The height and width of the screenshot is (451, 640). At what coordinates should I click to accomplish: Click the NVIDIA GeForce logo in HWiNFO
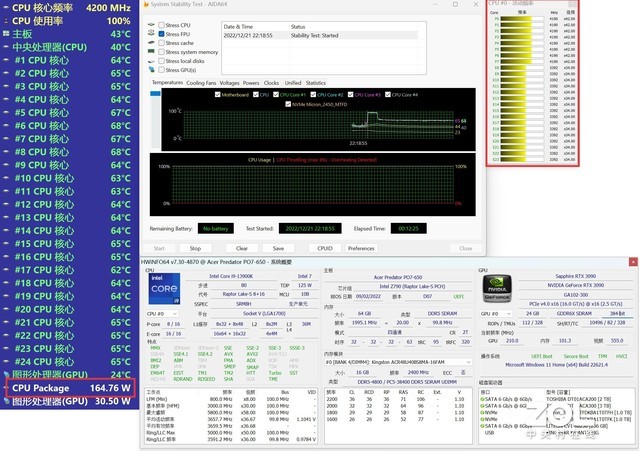coord(497,289)
